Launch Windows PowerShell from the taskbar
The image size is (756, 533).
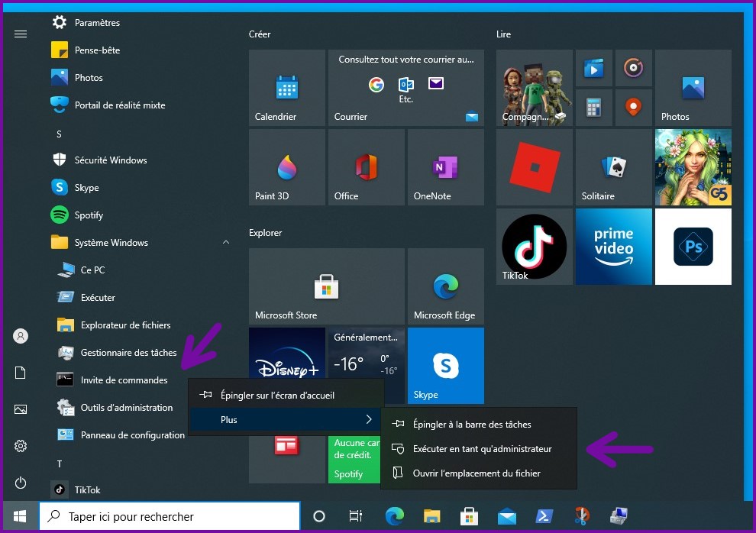pyautogui.click(x=544, y=516)
